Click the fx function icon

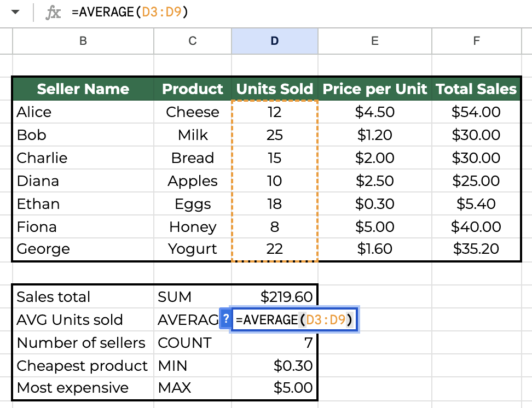click(x=53, y=13)
